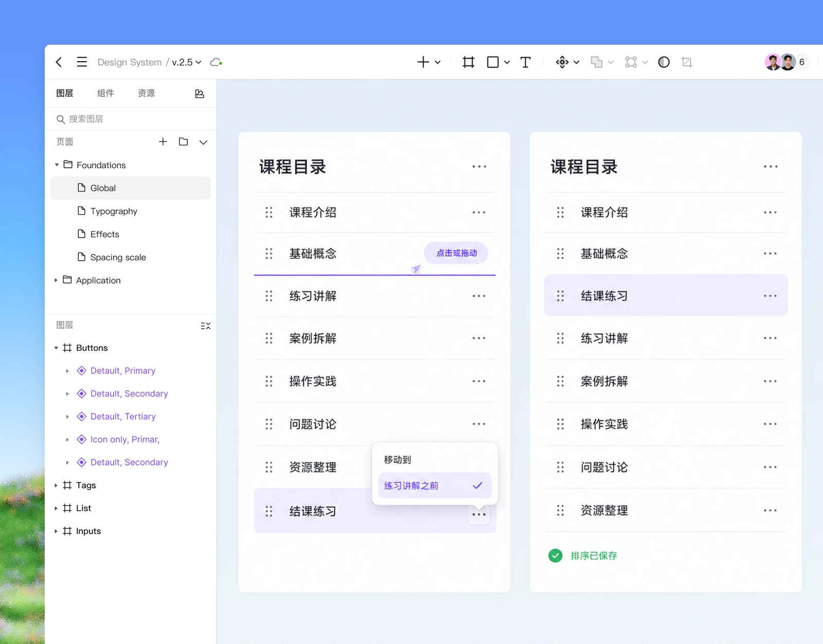Select the Frame tool
823x644 pixels.
468,62
